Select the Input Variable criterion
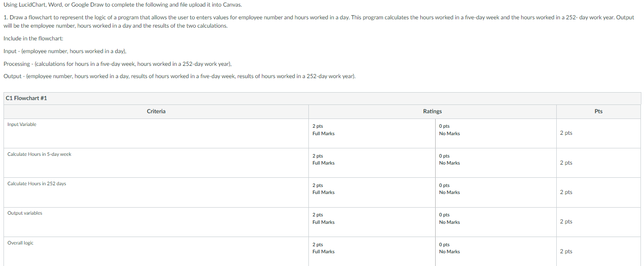The height and width of the screenshot is (266, 644). 22,125
